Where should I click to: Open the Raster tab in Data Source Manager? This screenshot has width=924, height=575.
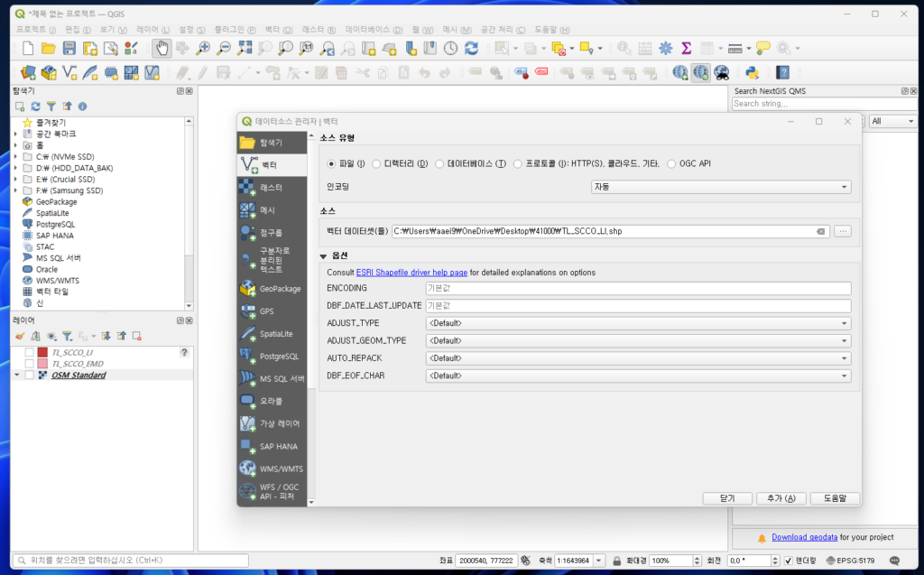pyautogui.click(x=271, y=187)
